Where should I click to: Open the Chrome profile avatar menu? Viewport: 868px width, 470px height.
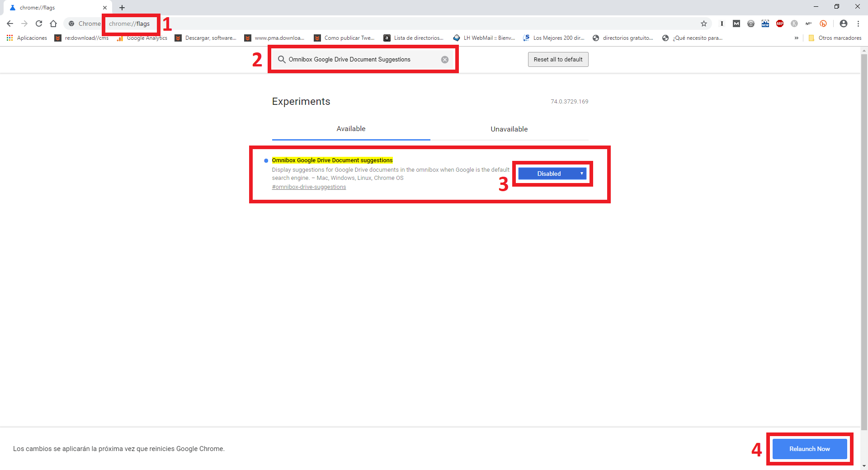(x=844, y=23)
